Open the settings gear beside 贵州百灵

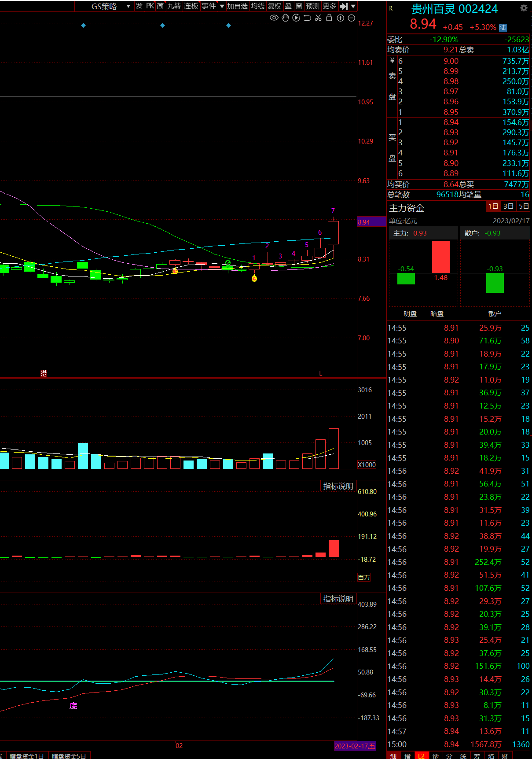tap(524, 8)
